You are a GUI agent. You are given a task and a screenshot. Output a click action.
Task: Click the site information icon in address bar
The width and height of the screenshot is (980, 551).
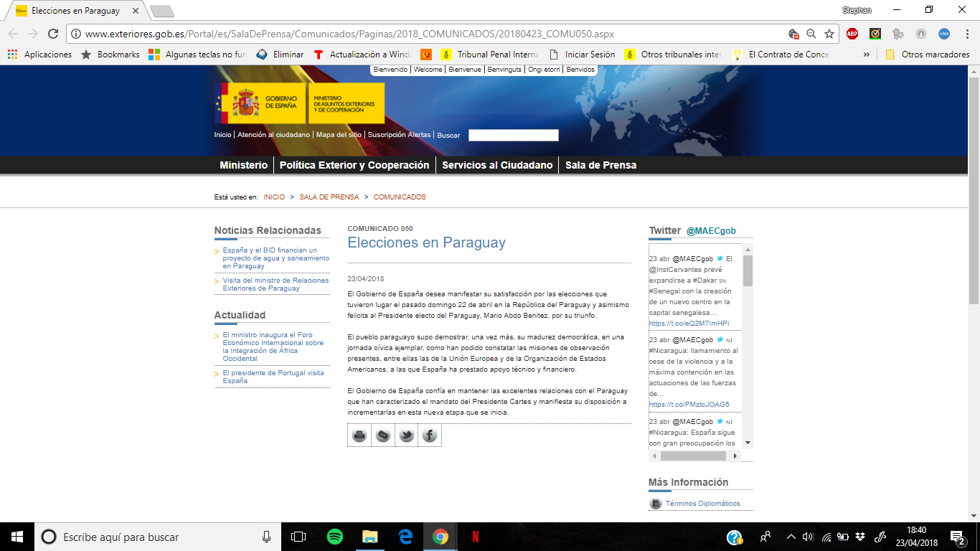tap(76, 34)
